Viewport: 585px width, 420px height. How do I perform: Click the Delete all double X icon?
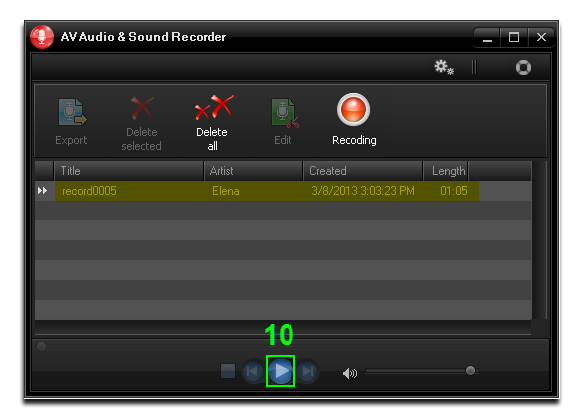tap(214, 107)
